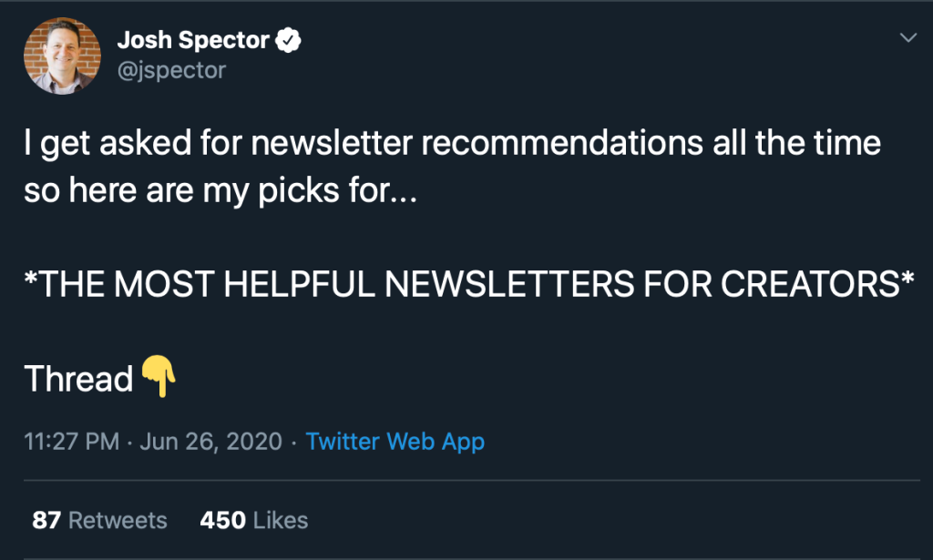Click the "Jun 26, 2020" date text
Screen dimensions: 933x560
(x=210, y=442)
